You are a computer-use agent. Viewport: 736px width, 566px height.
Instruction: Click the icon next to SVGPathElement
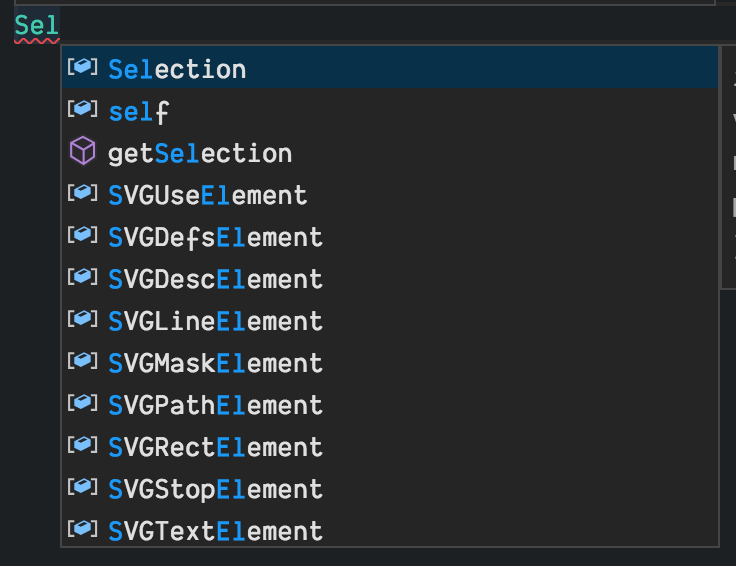click(x=82, y=404)
